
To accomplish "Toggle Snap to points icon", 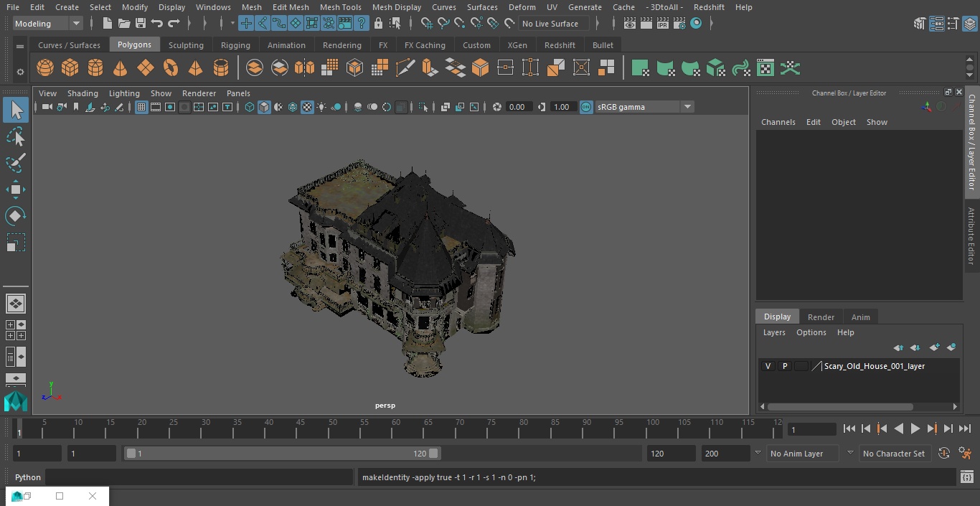I will (x=460, y=24).
